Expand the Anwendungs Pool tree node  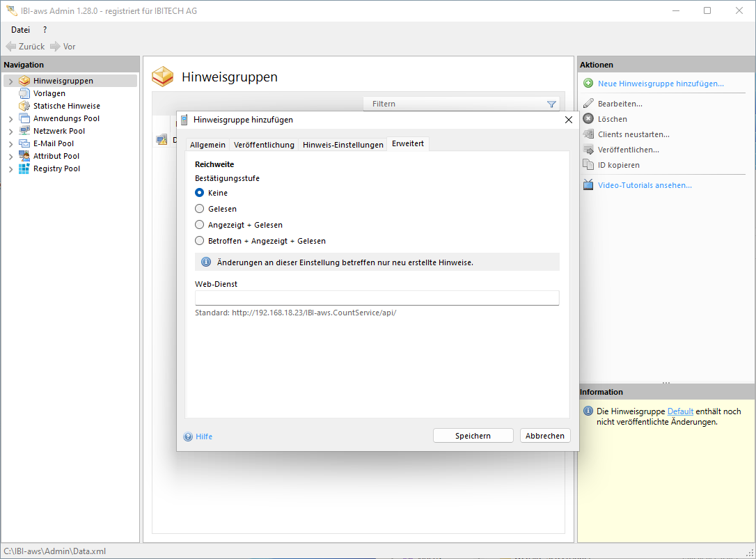10,119
